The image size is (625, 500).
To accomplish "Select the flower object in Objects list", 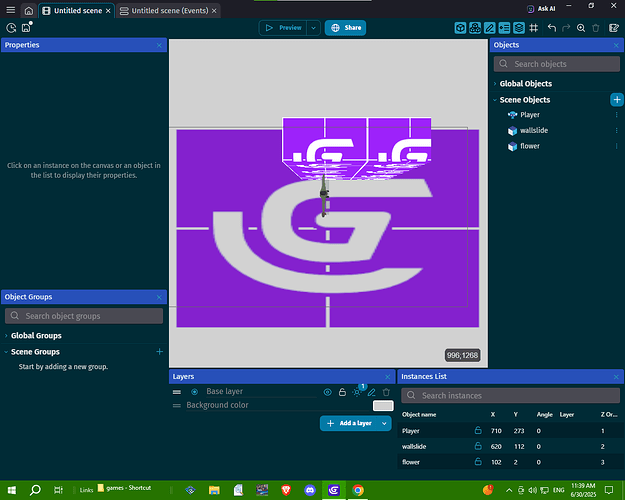I will (x=529, y=146).
